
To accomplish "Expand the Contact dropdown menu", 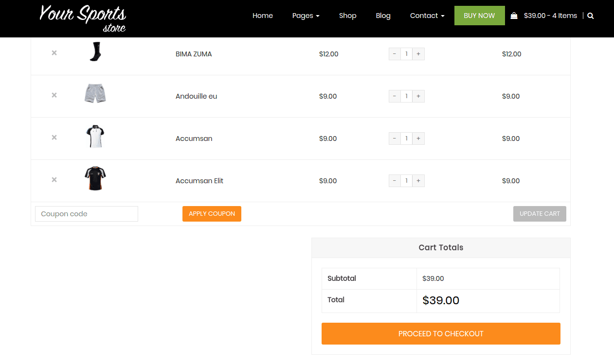I will click(427, 16).
